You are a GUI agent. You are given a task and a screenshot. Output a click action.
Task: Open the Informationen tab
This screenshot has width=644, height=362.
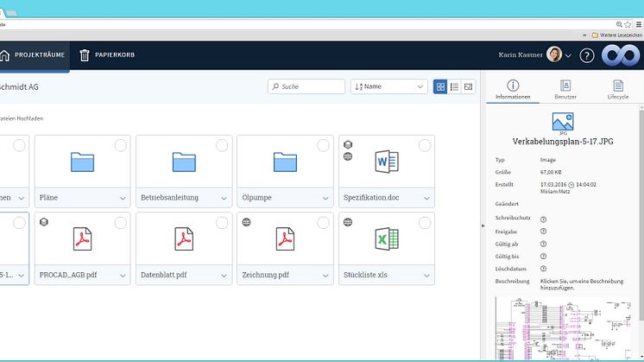(x=513, y=90)
